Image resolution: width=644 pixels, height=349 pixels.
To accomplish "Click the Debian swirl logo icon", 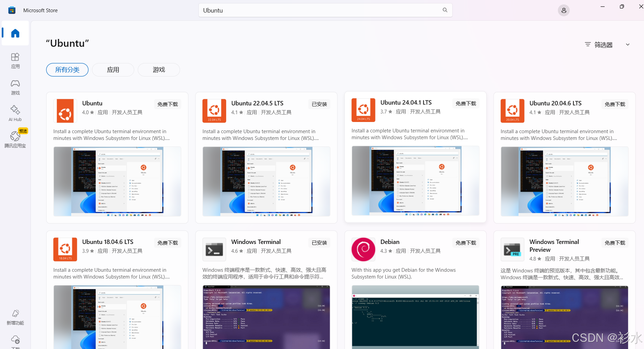I will point(364,249).
